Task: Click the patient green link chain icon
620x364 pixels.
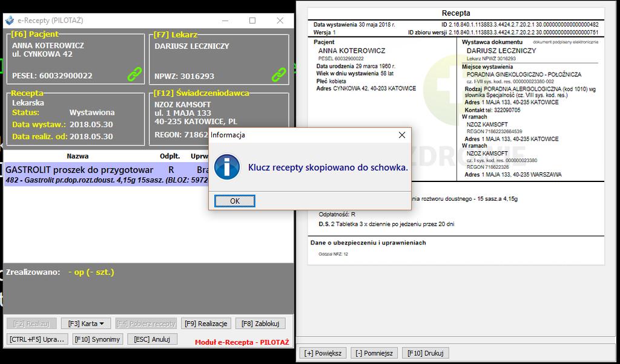Action: pyautogui.click(x=134, y=74)
